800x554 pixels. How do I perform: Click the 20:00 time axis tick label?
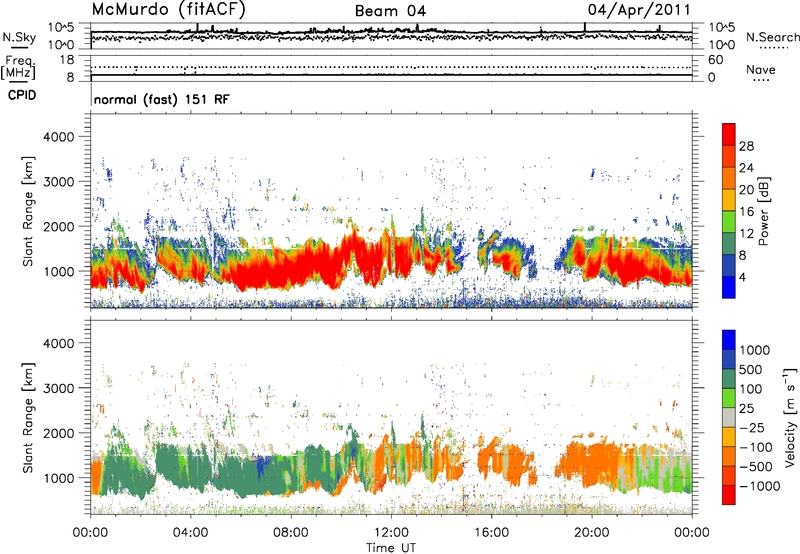point(591,533)
